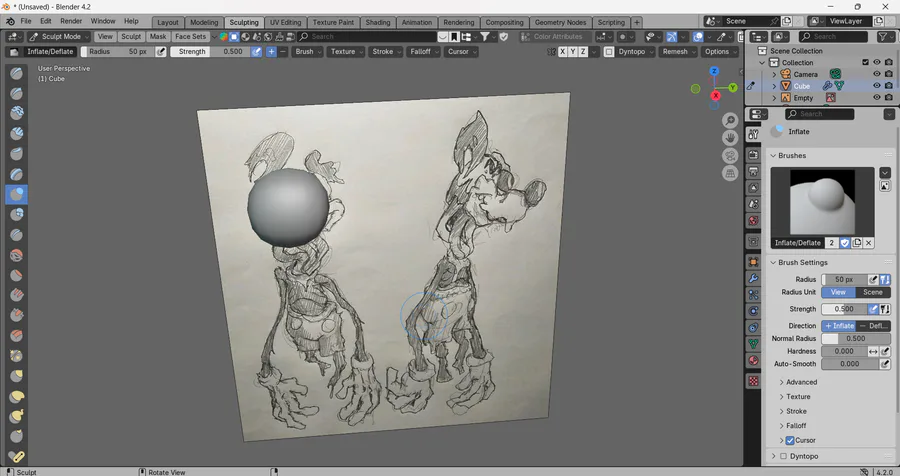Image resolution: width=900 pixels, height=476 pixels.
Task: Open the Face Sets menu
Action: [191, 37]
